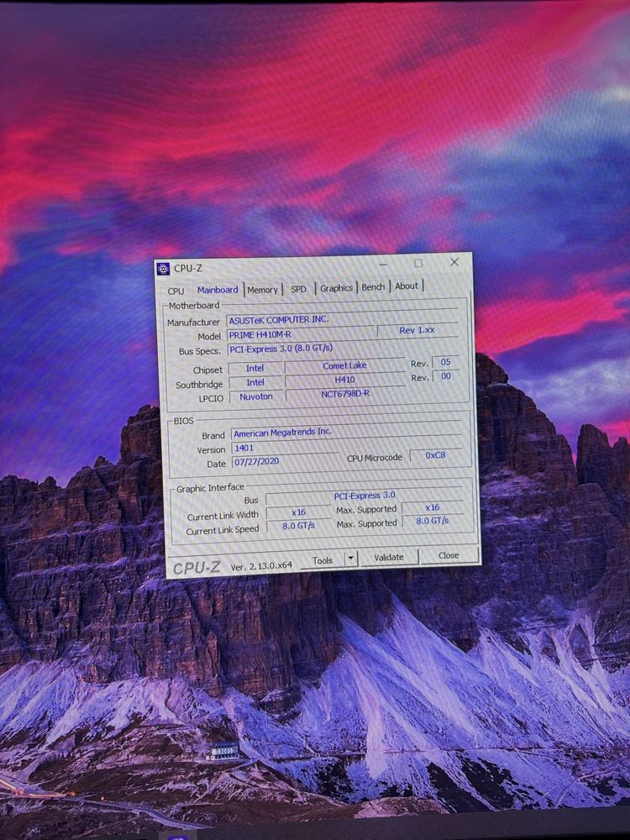Click the Current Link Width x16 value
The image size is (630, 840).
pos(298,512)
